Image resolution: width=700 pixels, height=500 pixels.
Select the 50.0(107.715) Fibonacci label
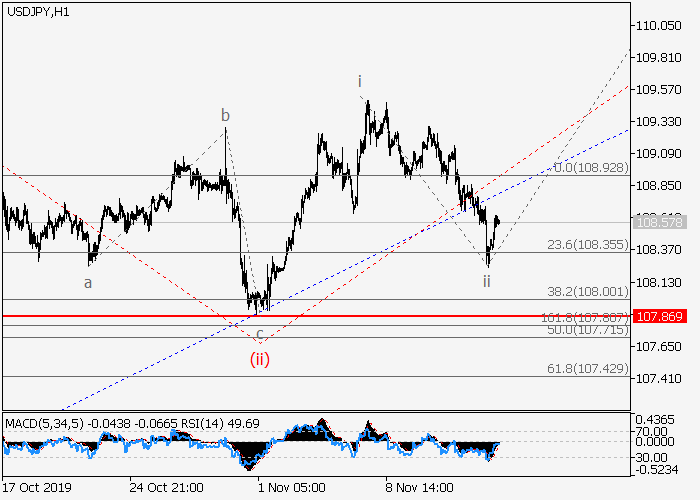(586, 329)
